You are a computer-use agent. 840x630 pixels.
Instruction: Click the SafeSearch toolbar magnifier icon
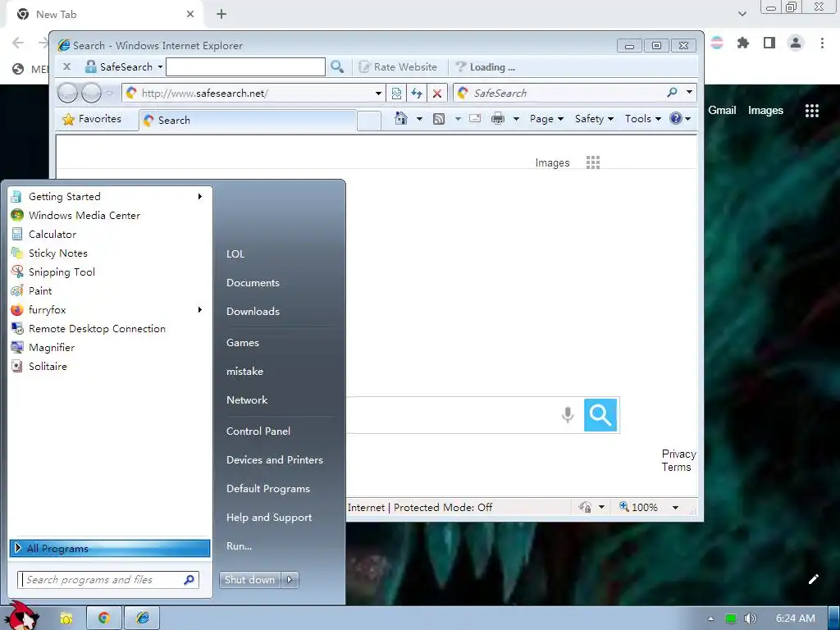(337, 67)
